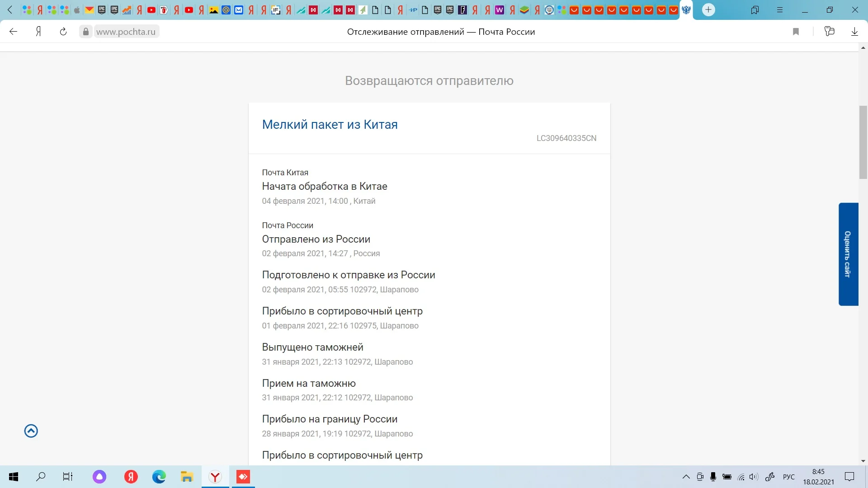
Task: Open the volume control in tray
Action: 753,477
